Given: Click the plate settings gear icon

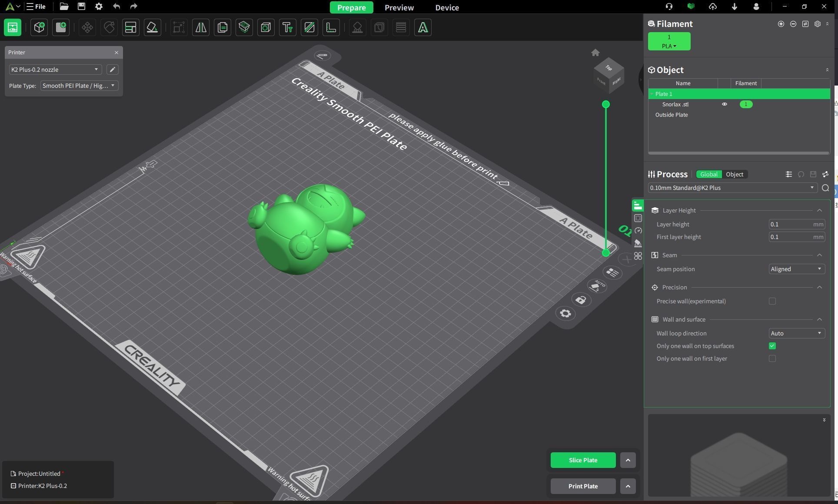Looking at the screenshot, I should click(x=565, y=314).
